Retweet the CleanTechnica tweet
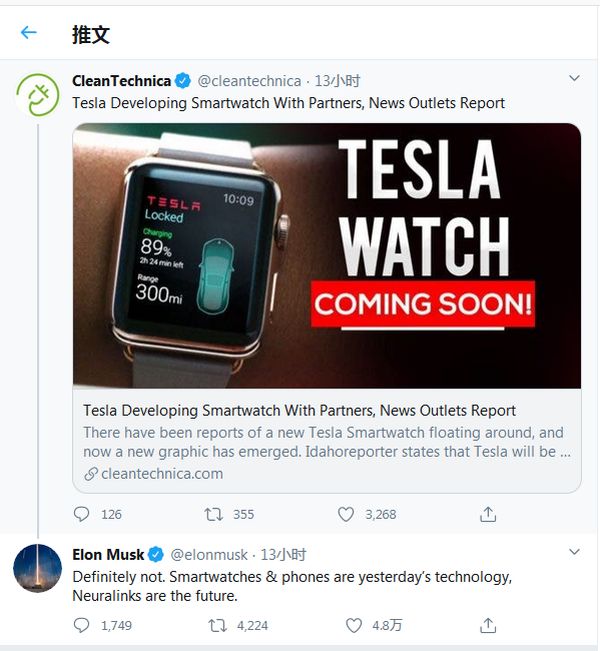The height and width of the screenshot is (651, 600). 213,514
